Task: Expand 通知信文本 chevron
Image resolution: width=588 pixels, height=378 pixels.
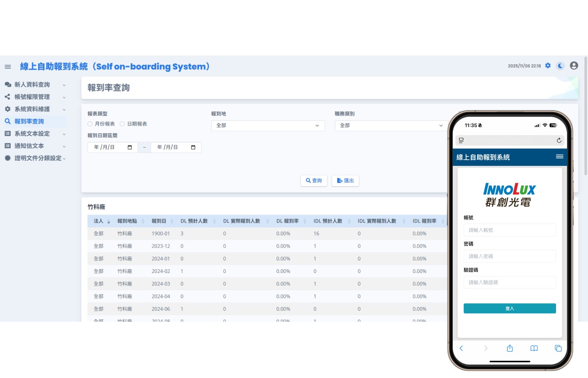Action: pos(64,146)
